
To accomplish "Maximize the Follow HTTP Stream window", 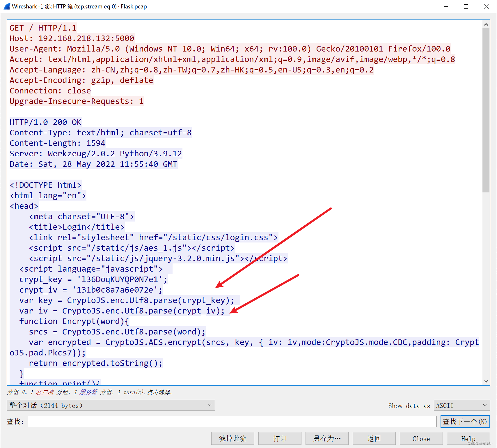I will point(466,6).
